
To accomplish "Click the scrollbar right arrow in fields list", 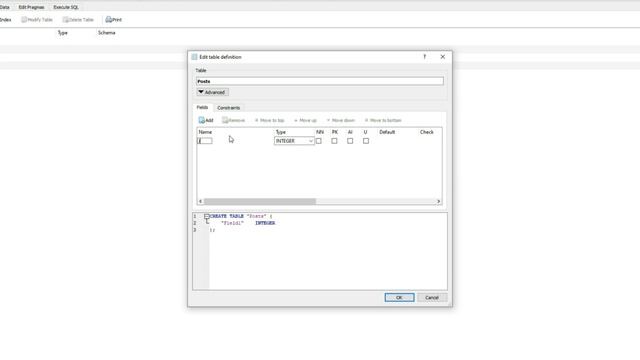I will coord(438,201).
